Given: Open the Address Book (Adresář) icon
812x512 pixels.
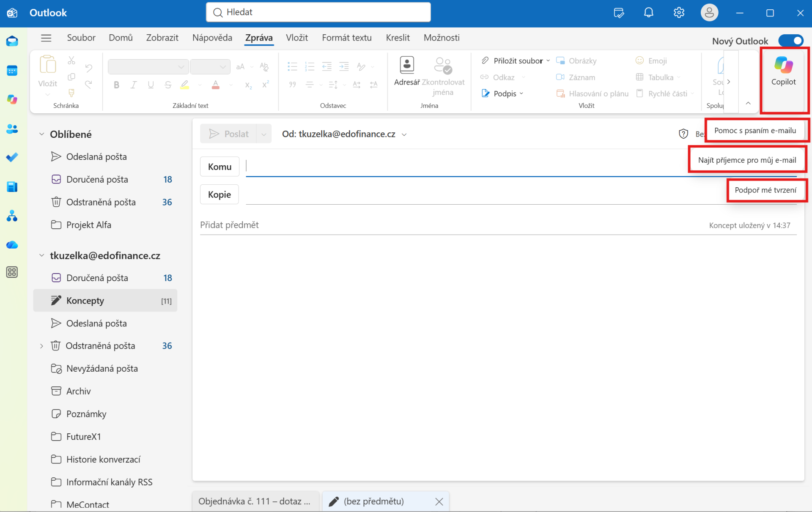Looking at the screenshot, I should (407, 71).
